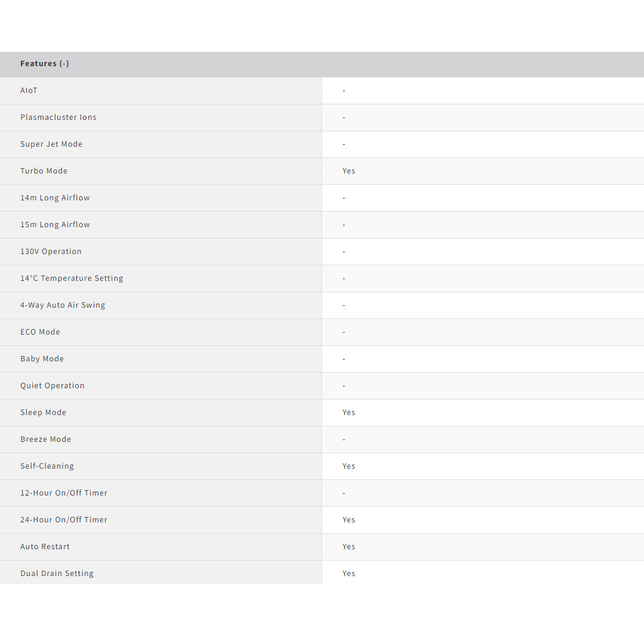644x644 pixels.
Task: Select the 4-Way Auto Air Swing label
Action: point(63,305)
